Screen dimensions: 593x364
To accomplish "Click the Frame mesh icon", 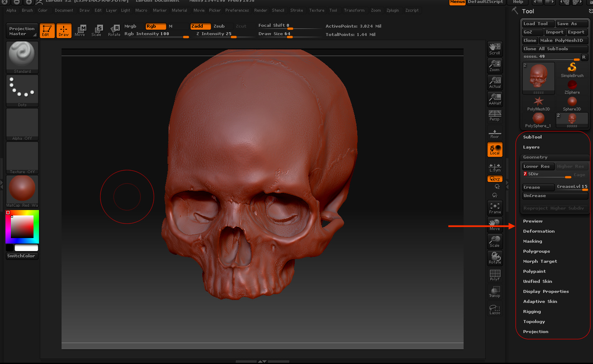I will (495, 208).
